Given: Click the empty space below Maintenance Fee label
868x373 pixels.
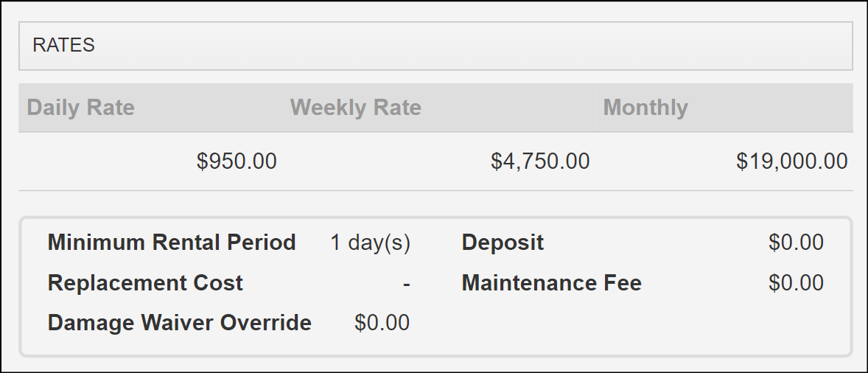Looking at the screenshot, I should (551, 323).
